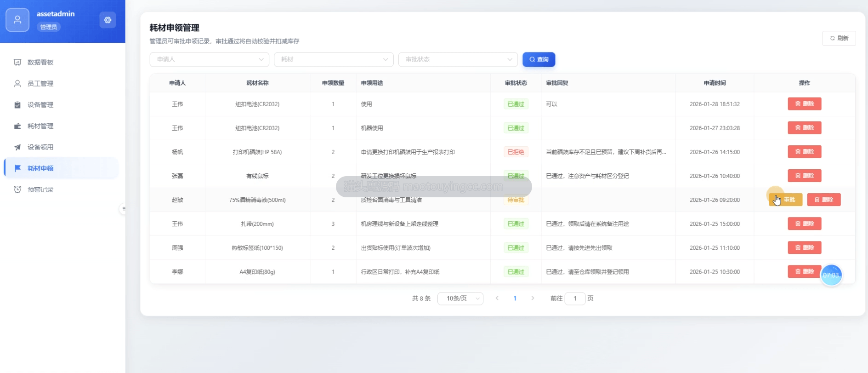Delete 李娜's A4复印纸 request

point(805,271)
